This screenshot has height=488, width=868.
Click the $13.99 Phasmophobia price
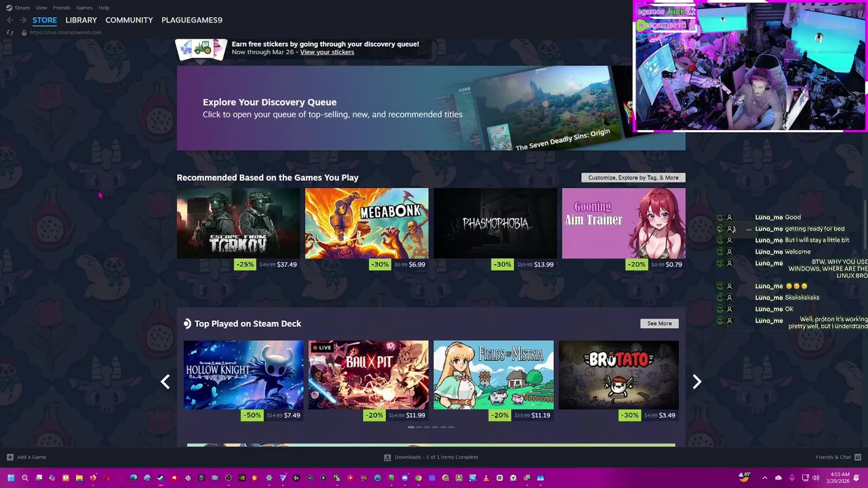click(544, 264)
